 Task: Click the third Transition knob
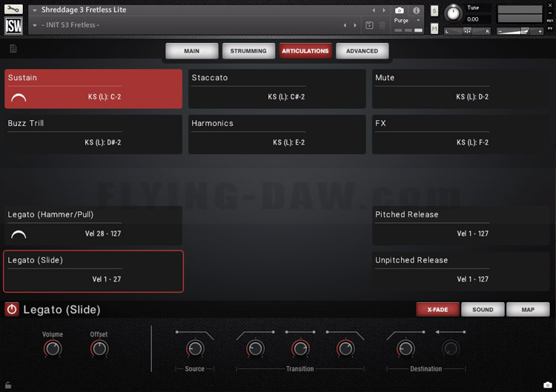(x=345, y=349)
